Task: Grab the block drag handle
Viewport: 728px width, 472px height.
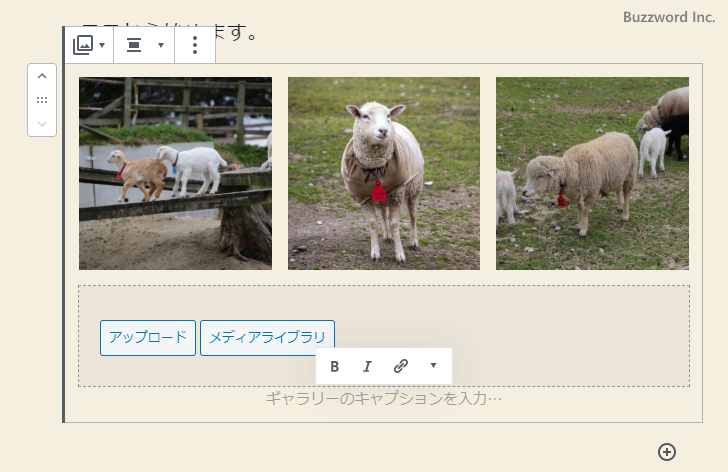Action: coord(42,100)
